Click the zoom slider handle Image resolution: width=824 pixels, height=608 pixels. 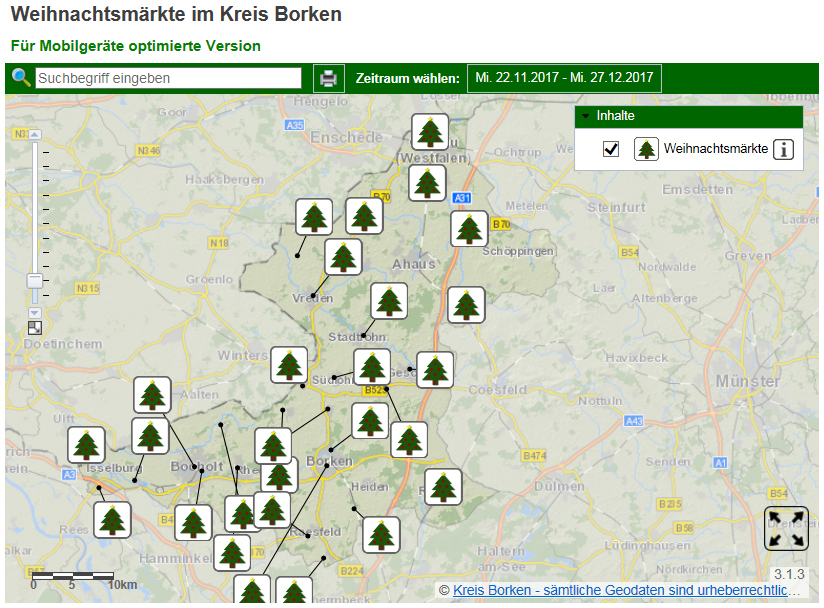pos(35,281)
